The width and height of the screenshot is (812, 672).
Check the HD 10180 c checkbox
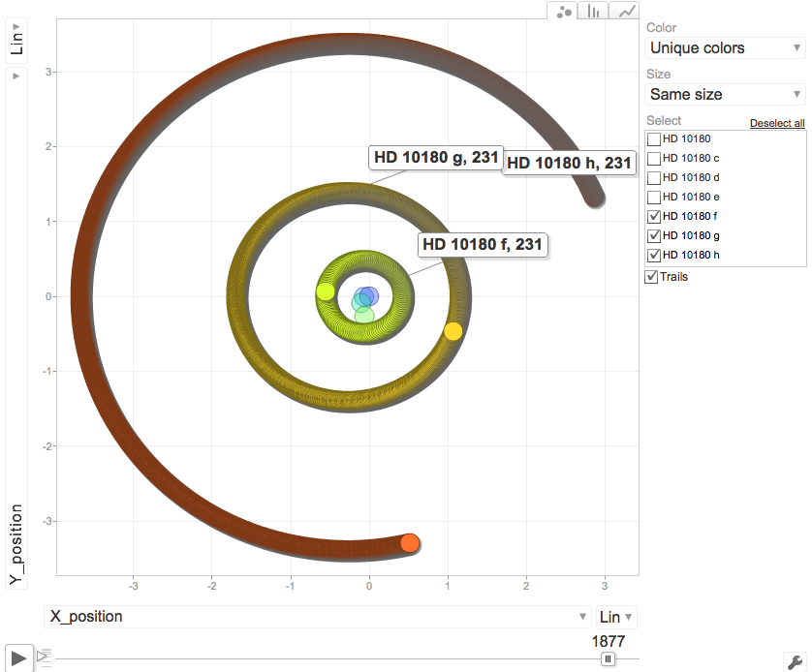pyautogui.click(x=654, y=159)
